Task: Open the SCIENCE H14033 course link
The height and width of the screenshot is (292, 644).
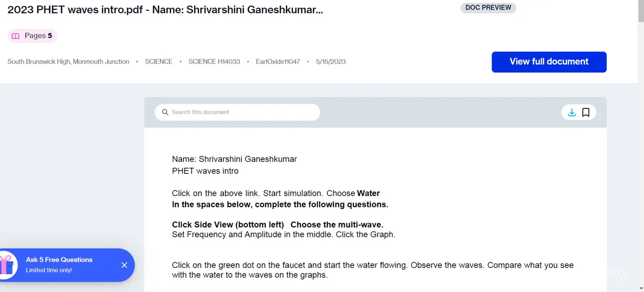Action: [x=214, y=62]
